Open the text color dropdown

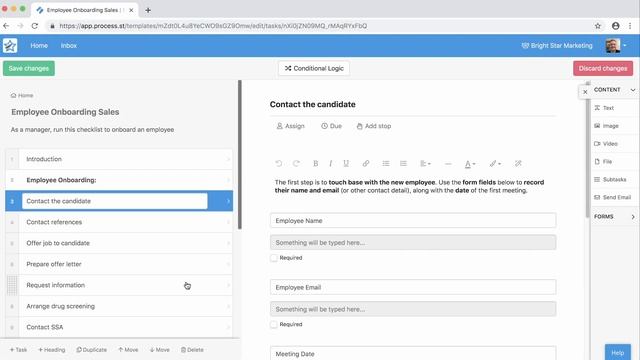click(470, 164)
